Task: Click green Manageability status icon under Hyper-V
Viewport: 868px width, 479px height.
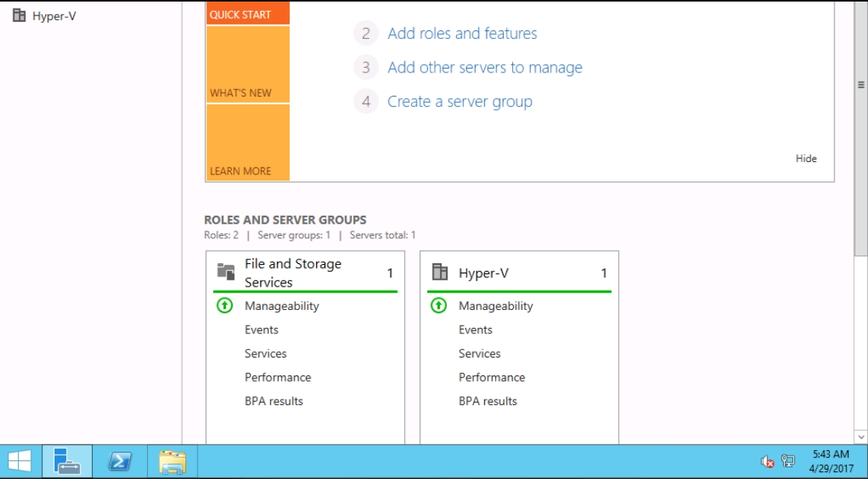Action: [x=439, y=306]
